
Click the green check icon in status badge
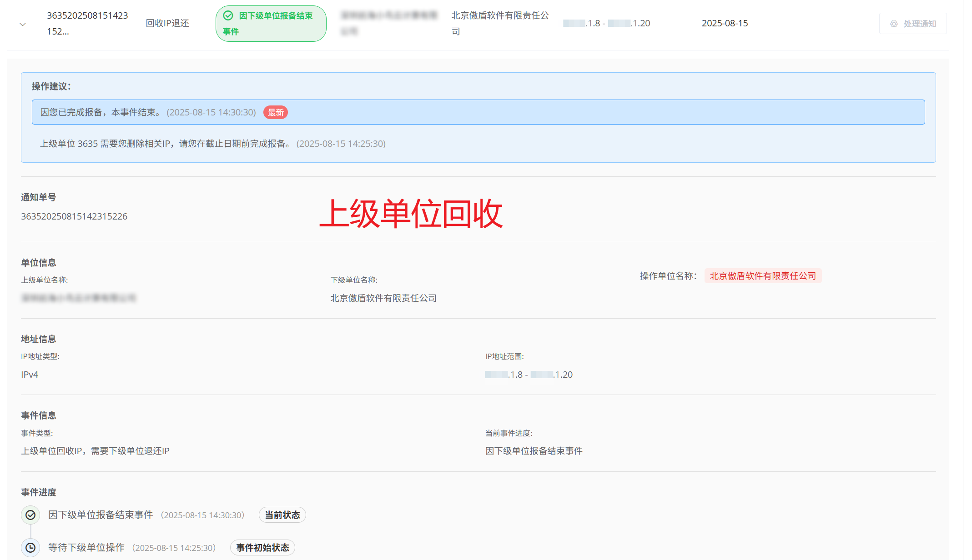click(x=228, y=15)
